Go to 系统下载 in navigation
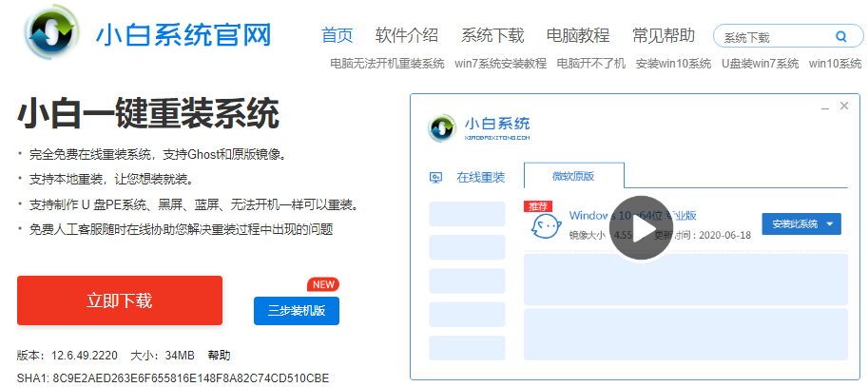 492,35
